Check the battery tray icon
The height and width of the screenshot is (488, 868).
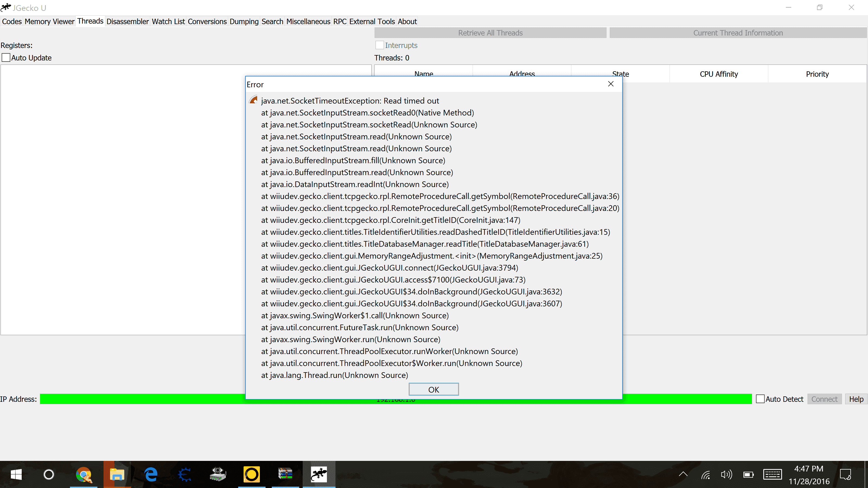[x=748, y=474]
